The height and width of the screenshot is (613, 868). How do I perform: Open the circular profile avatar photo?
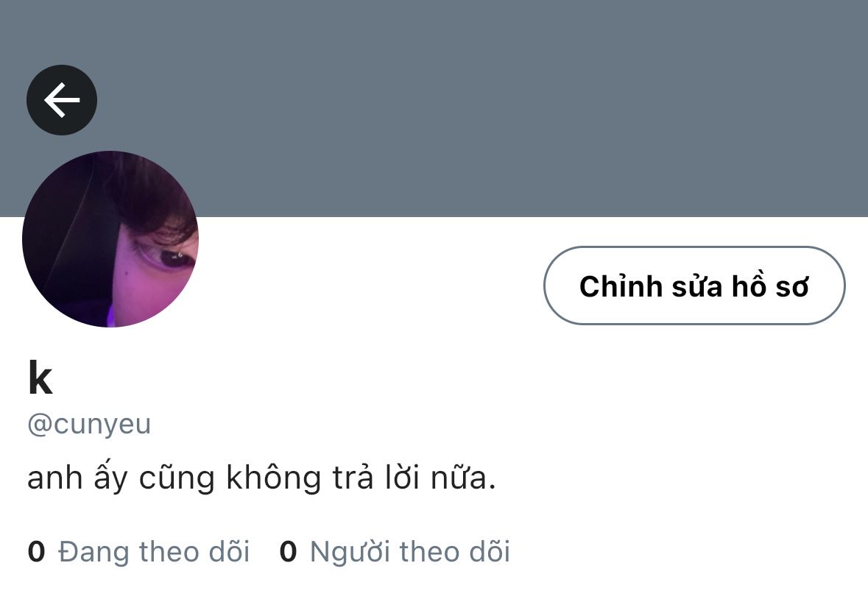click(110, 239)
